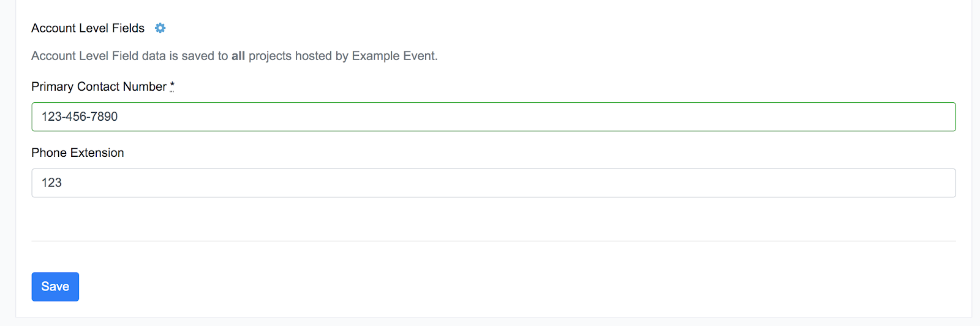Open the Account Level Fields gear settings
The height and width of the screenshot is (326, 980).
(160, 28)
